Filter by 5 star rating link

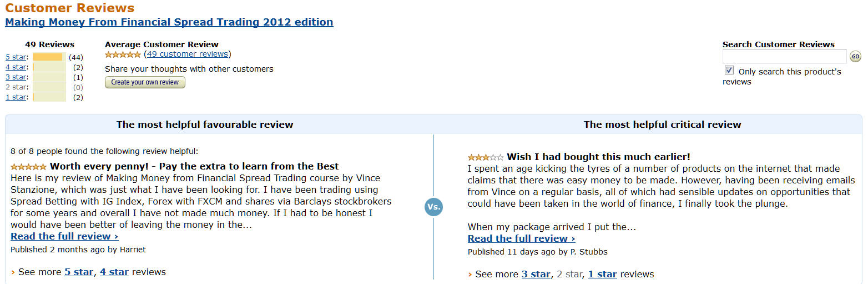pyautogui.click(x=16, y=57)
